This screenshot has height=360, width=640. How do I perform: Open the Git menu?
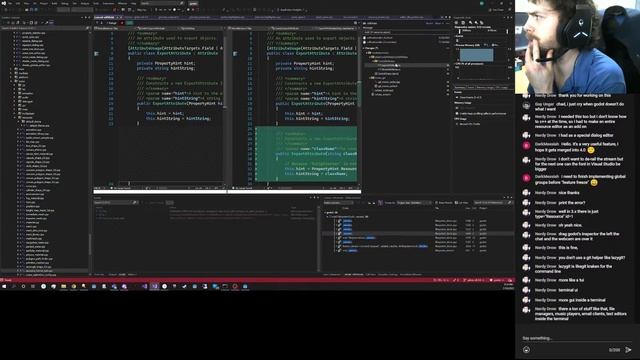click(x=35, y=3)
